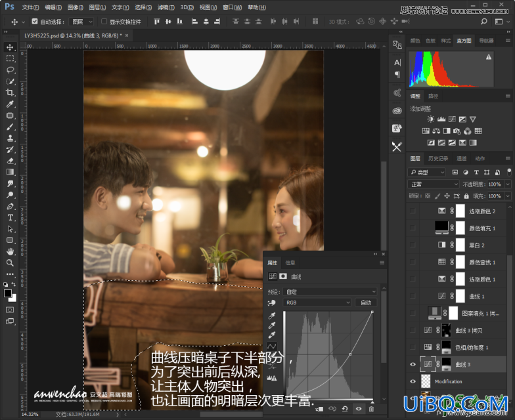Close the LY3H5225.psd document tab
The image size is (515, 420).
127,35
